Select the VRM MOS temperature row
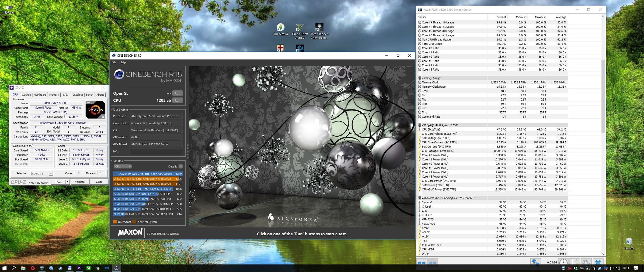 pos(493,219)
